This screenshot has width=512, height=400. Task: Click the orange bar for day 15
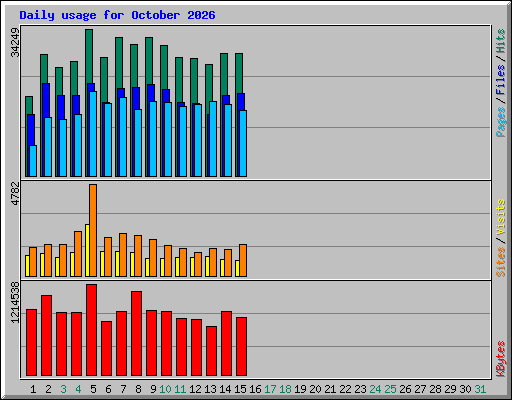[x=243, y=260]
